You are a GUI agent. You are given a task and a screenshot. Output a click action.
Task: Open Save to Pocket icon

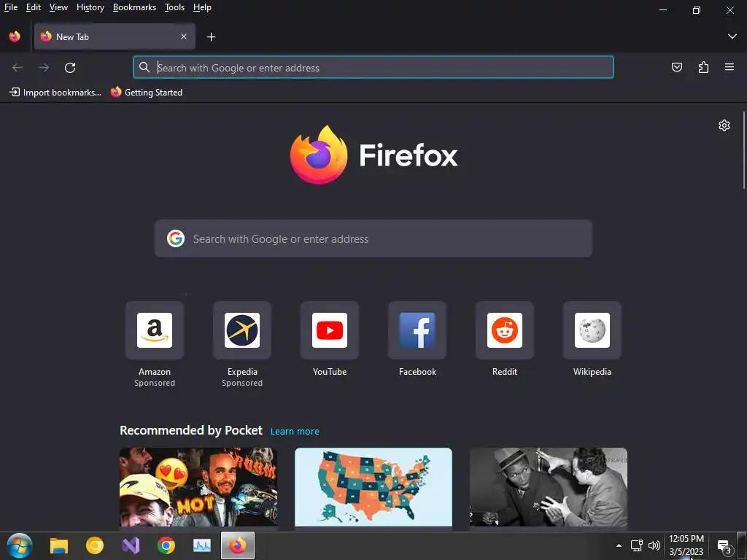[676, 68]
